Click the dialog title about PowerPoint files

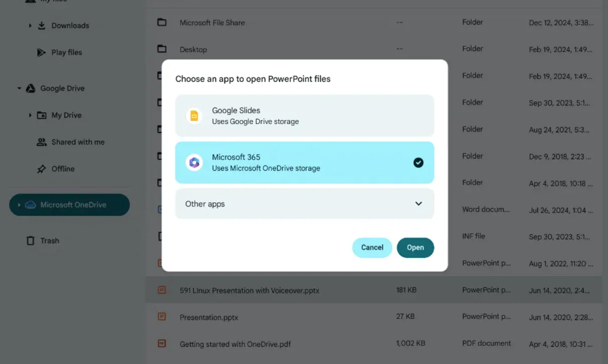click(x=253, y=79)
